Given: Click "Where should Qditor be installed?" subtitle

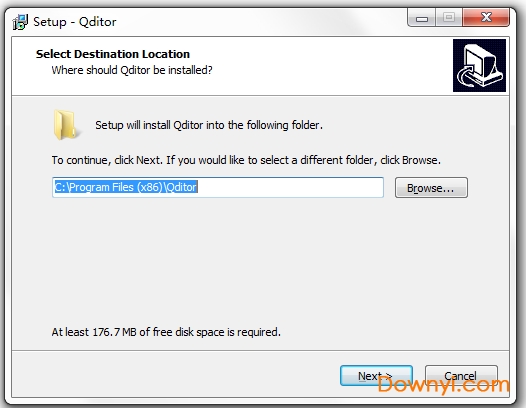Looking at the screenshot, I should point(132,70).
